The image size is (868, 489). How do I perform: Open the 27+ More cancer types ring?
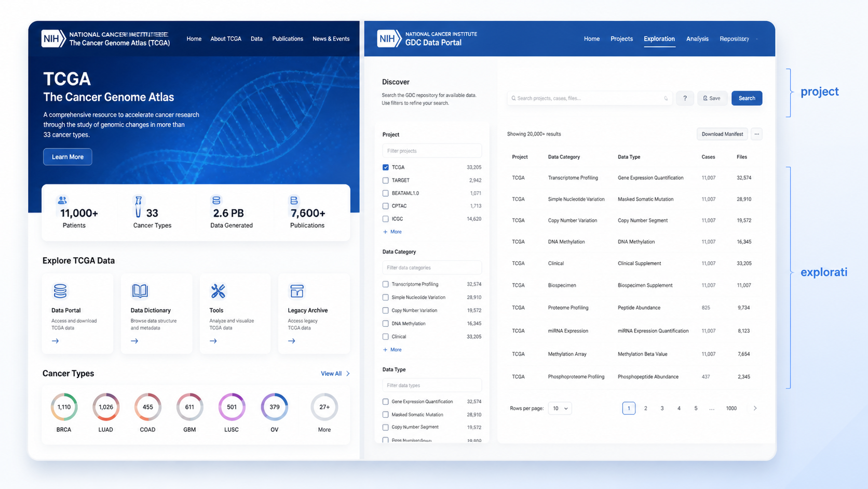coord(324,407)
